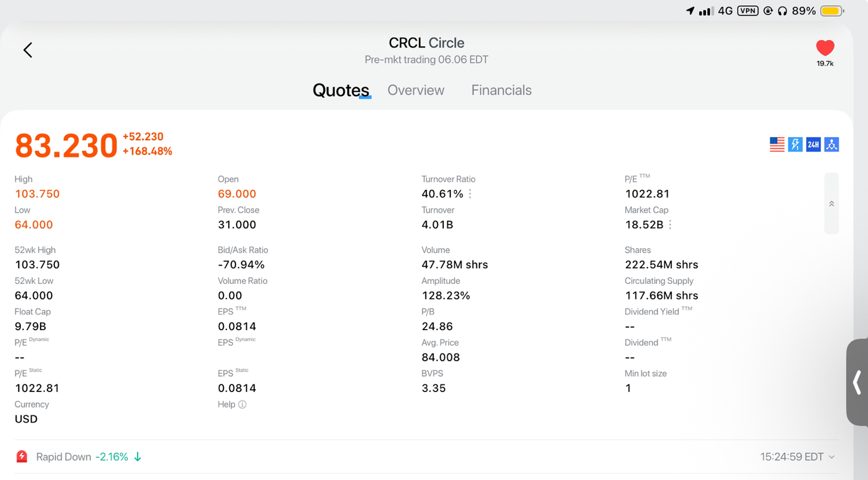868x480 pixels.
Task: Open the Turnover Ratio options dots
Action: pos(470,194)
